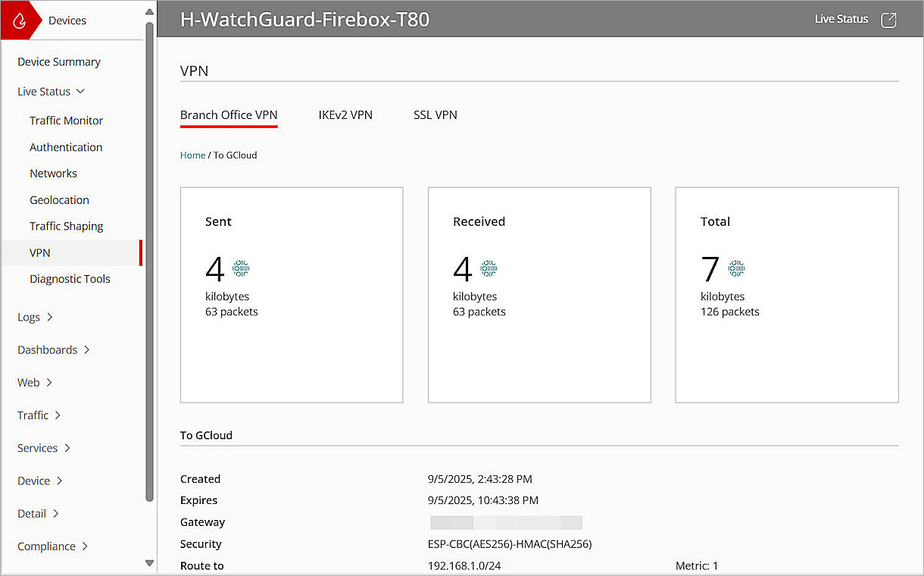Open Geolocation in sidebar
924x576 pixels.
tap(59, 200)
